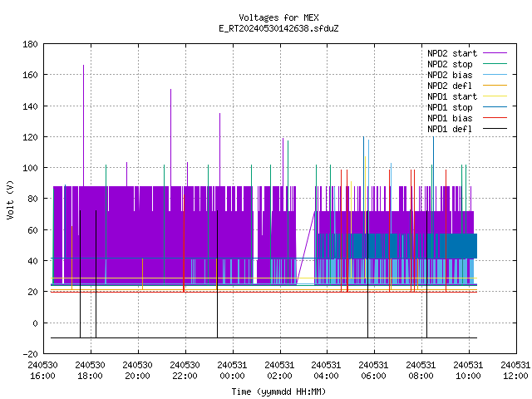
Task: Click the NPD2 stop green legend line
Action: pos(495,64)
